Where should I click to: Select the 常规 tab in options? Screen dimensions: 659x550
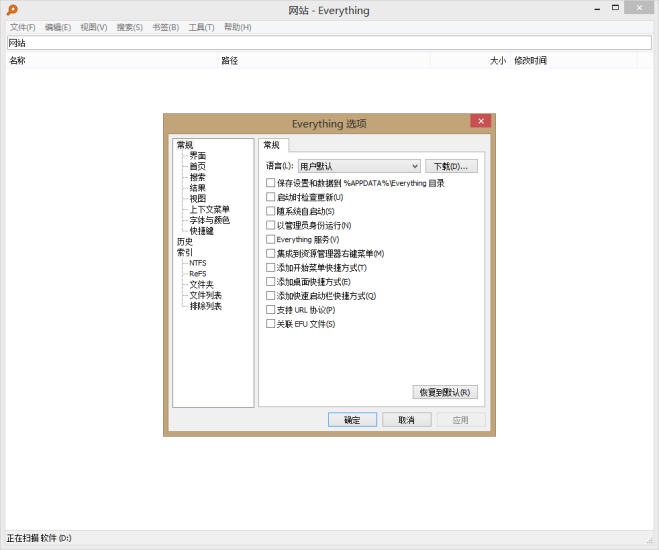[x=272, y=145]
